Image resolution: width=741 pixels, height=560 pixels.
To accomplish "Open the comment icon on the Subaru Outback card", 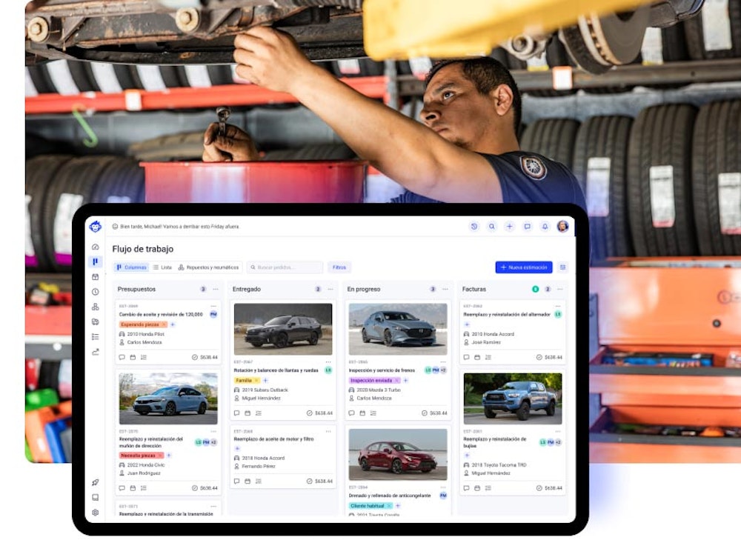I will pyautogui.click(x=236, y=412).
